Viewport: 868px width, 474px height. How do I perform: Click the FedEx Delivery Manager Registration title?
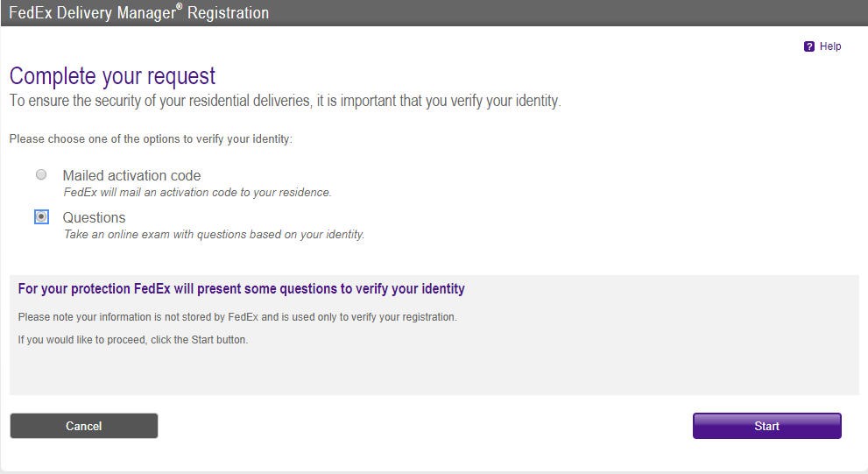click(x=139, y=13)
